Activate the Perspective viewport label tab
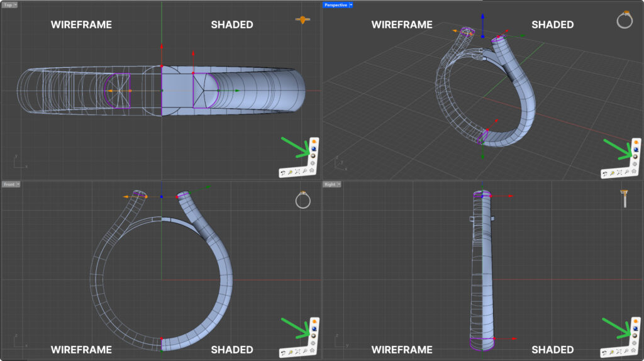 click(335, 5)
